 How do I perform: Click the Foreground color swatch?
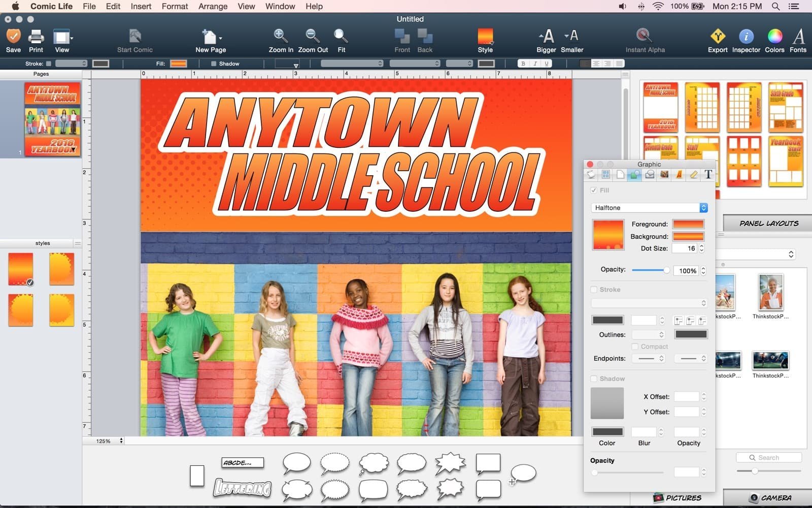coord(688,224)
